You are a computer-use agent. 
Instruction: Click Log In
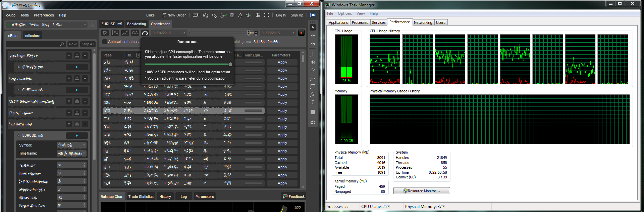click(281, 15)
